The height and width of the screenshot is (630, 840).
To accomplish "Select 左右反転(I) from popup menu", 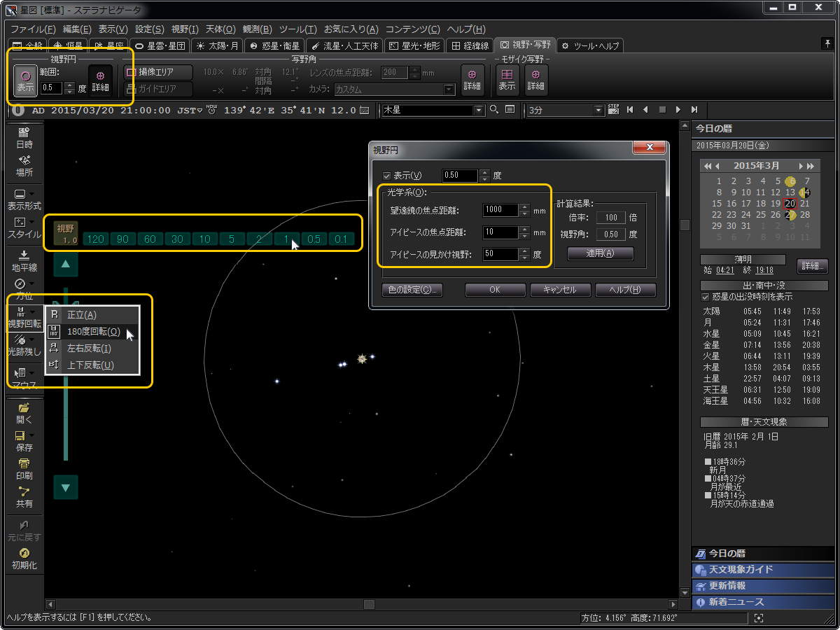I will [x=92, y=348].
